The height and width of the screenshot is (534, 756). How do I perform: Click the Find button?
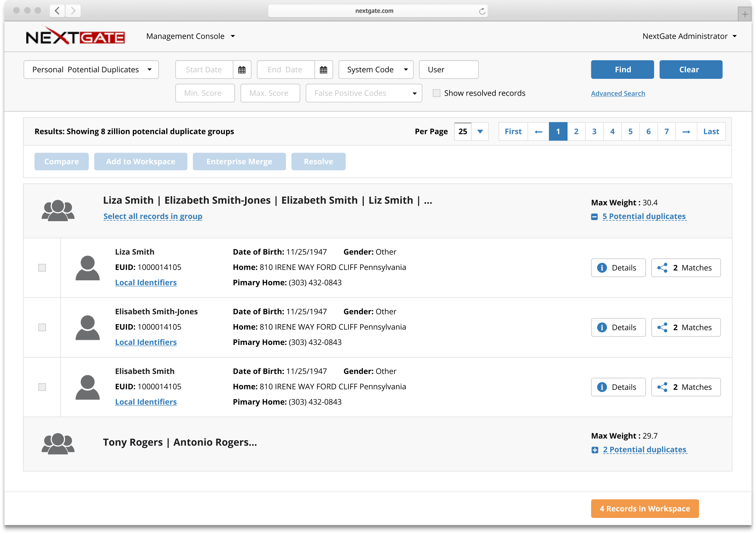(x=622, y=70)
